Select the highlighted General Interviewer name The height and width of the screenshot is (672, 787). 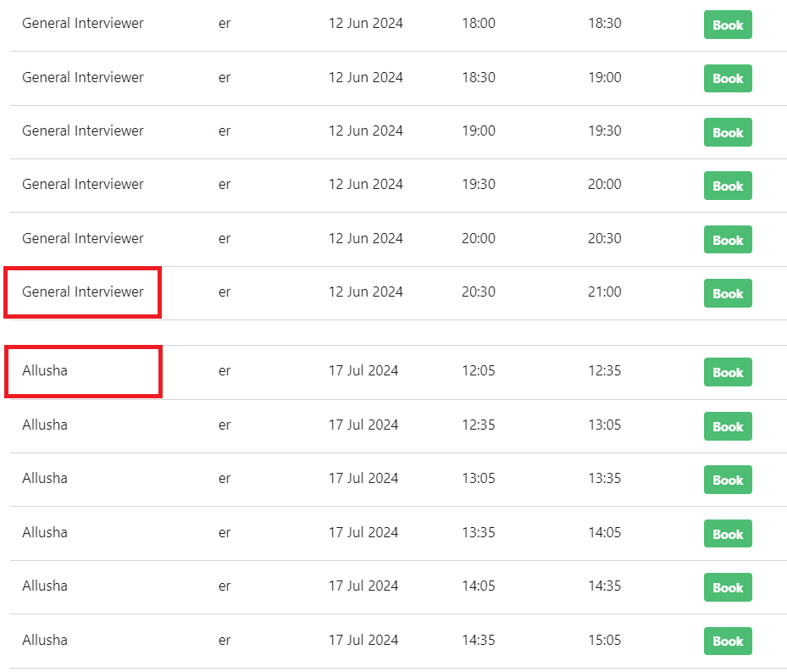[82, 292]
